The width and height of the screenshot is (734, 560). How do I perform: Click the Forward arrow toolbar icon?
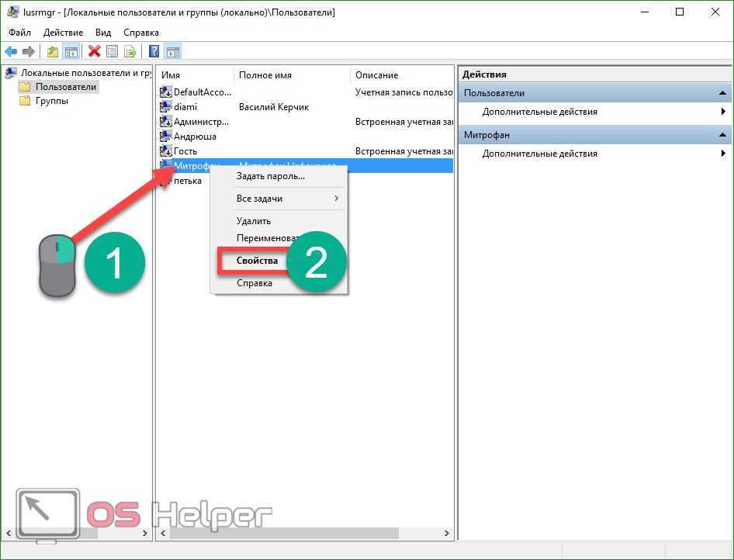tap(29, 52)
